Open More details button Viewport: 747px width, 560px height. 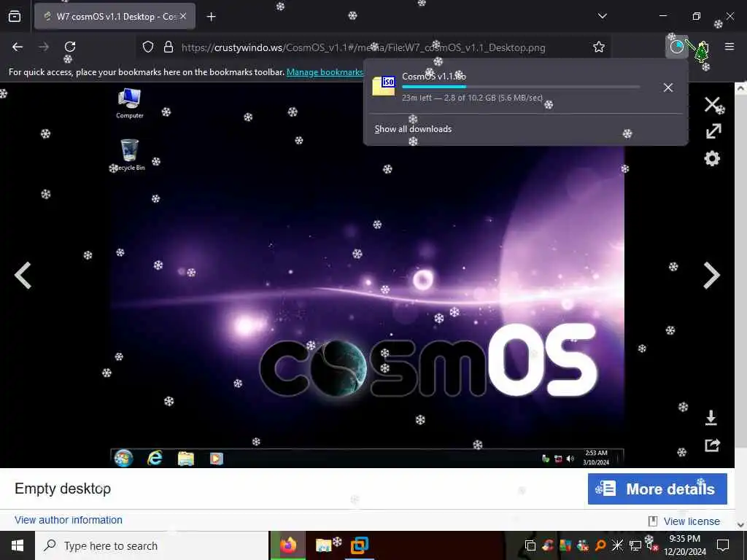point(657,489)
